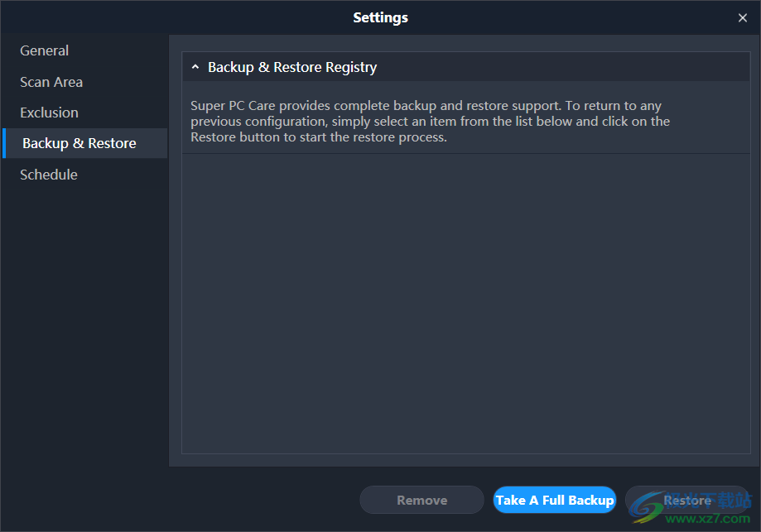Close the Settings dialog with X
The image size is (761, 532).
(743, 18)
